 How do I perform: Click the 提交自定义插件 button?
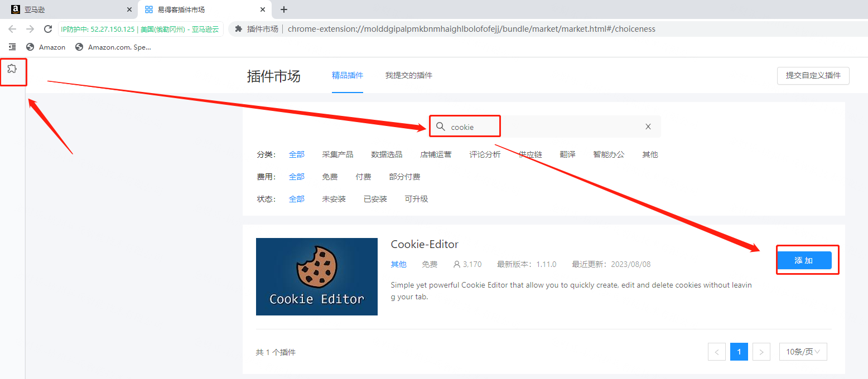813,75
